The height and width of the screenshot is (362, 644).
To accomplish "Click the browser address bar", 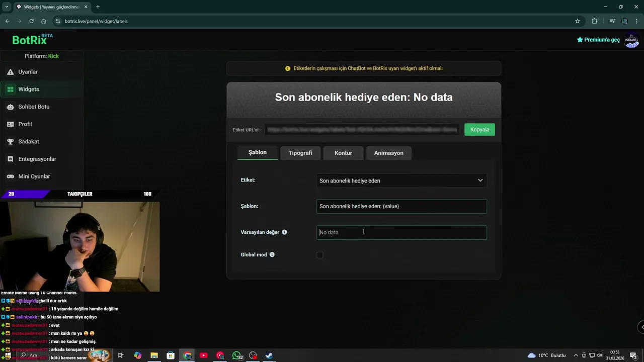I will (x=312, y=21).
